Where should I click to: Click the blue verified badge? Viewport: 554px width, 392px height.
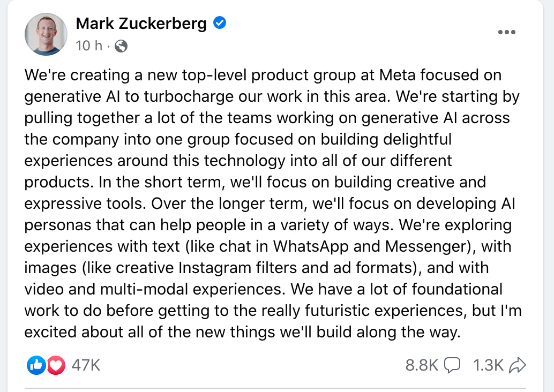tap(220, 24)
